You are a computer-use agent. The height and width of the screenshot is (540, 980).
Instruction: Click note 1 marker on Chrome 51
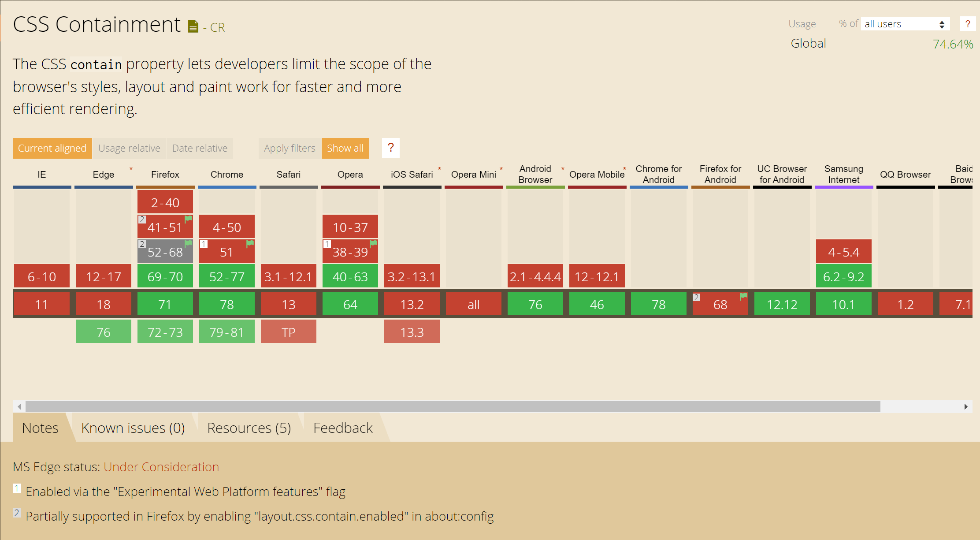[204, 244]
